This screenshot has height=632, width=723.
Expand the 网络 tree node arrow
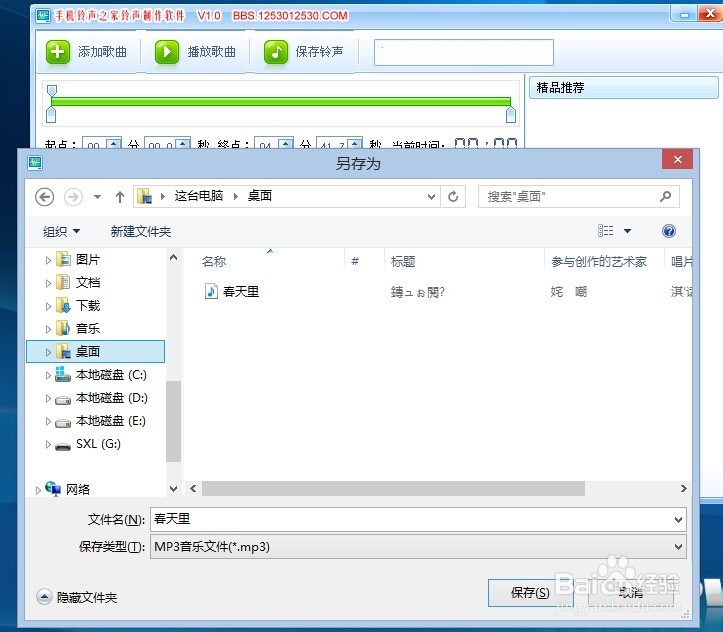pyautogui.click(x=38, y=490)
